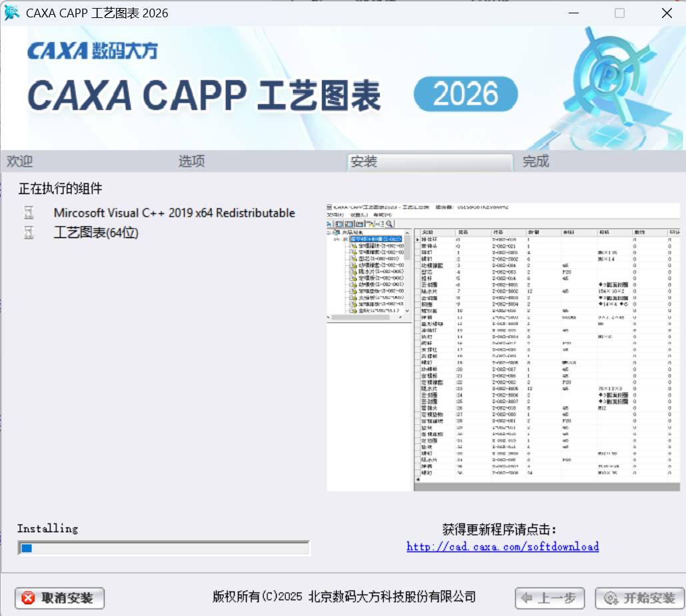Click the 正在执行的组件 heading

coord(60,189)
